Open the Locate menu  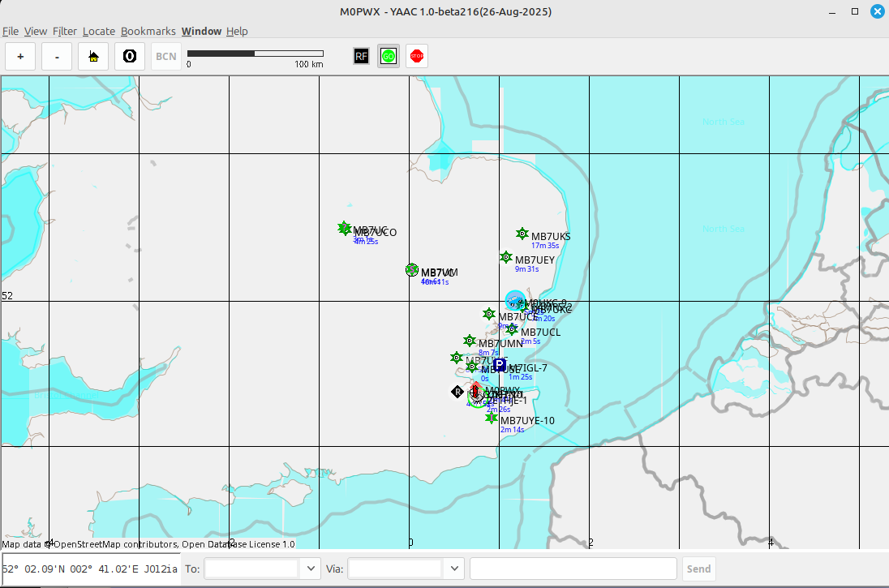pos(99,31)
